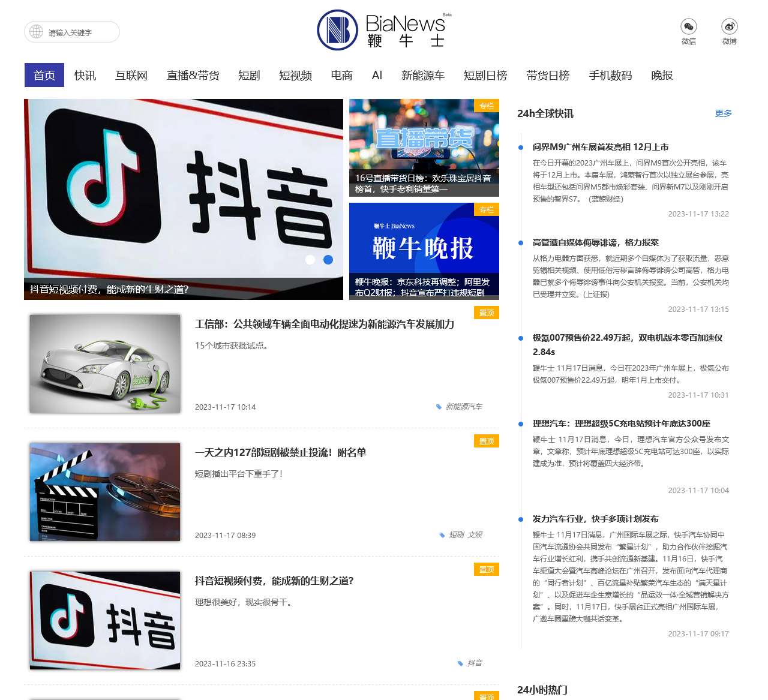The image size is (768, 700).
Task: Open the 短剧日榜 navigation item
Action: point(485,75)
